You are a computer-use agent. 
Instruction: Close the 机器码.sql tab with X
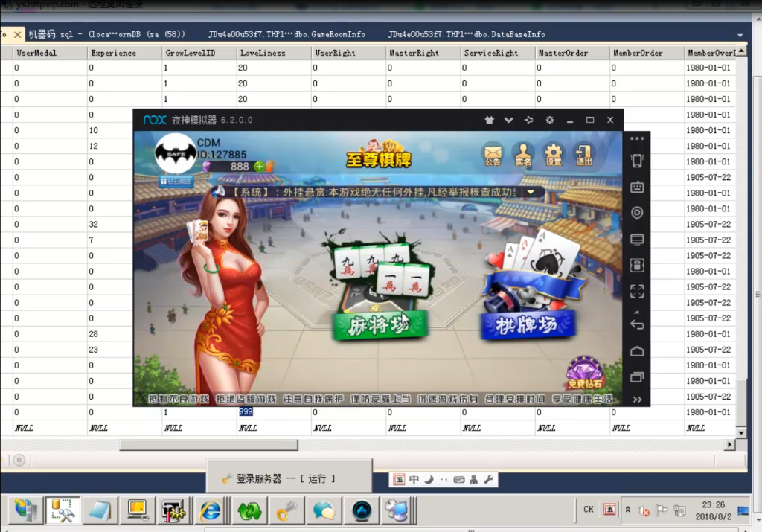click(18, 34)
